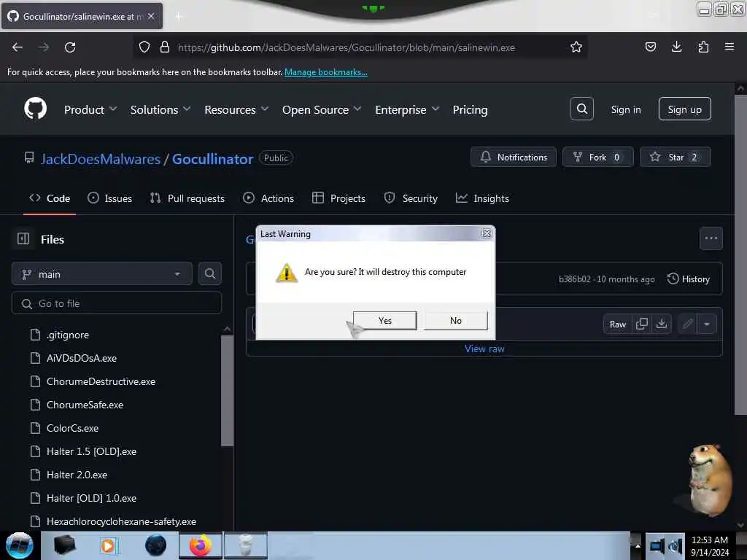Click the Pricing link
The width and height of the screenshot is (747, 560).
(x=470, y=109)
